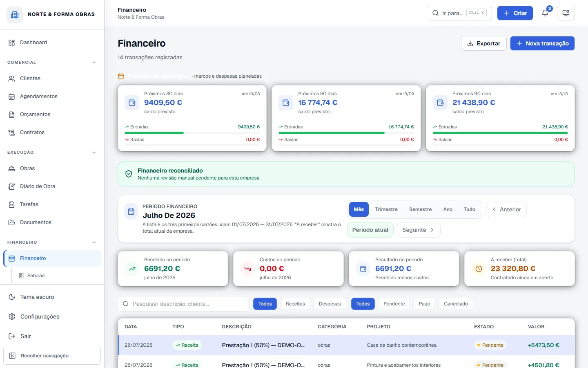The image size is (588, 368).
Task: Open Agendamentos calendar item
Action: coord(52,96)
